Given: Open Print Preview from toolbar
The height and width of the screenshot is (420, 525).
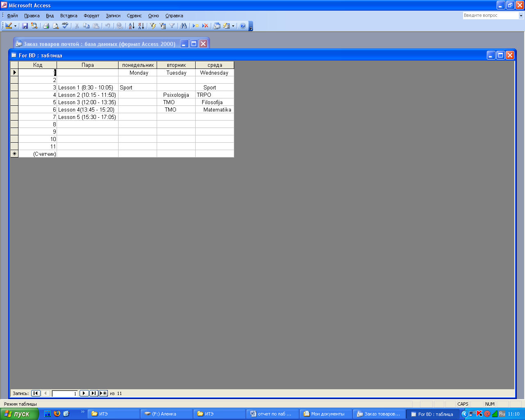Looking at the screenshot, I should tap(56, 25).
